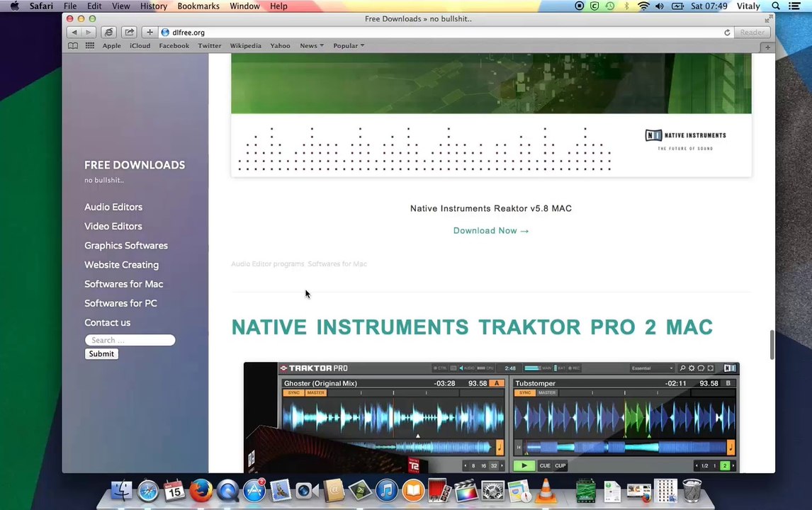Launch Photo Booth from the Dock
The height and width of the screenshot is (510, 812).
(440, 490)
